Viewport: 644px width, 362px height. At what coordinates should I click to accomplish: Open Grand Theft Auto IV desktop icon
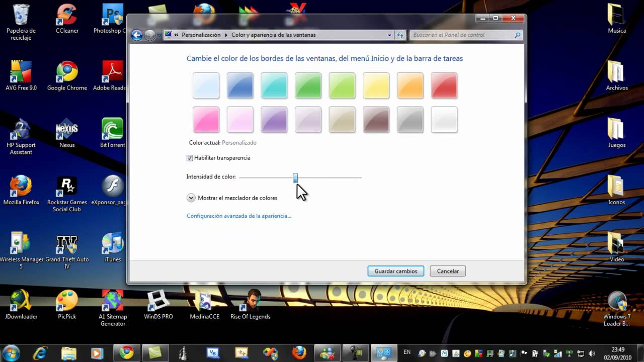[x=67, y=251]
